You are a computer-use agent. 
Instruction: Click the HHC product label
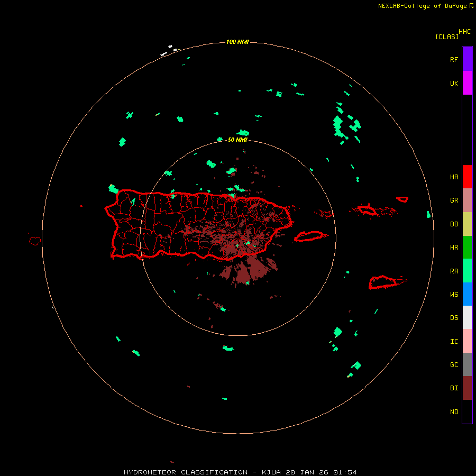(x=464, y=32)
